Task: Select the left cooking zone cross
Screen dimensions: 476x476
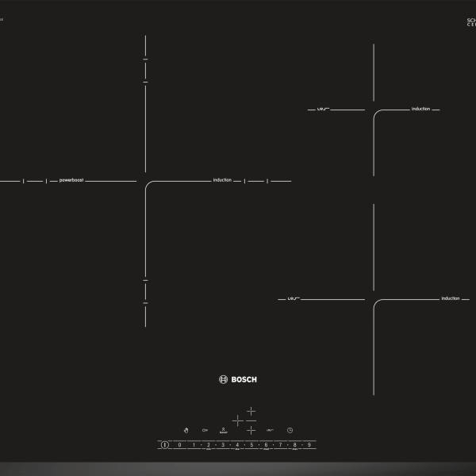Action: [x=238, y=420]
